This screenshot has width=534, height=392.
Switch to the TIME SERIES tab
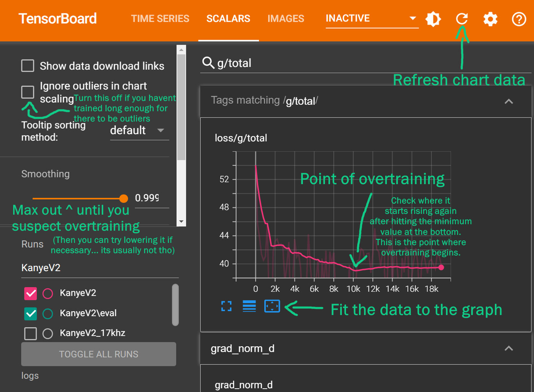(160, 18)
